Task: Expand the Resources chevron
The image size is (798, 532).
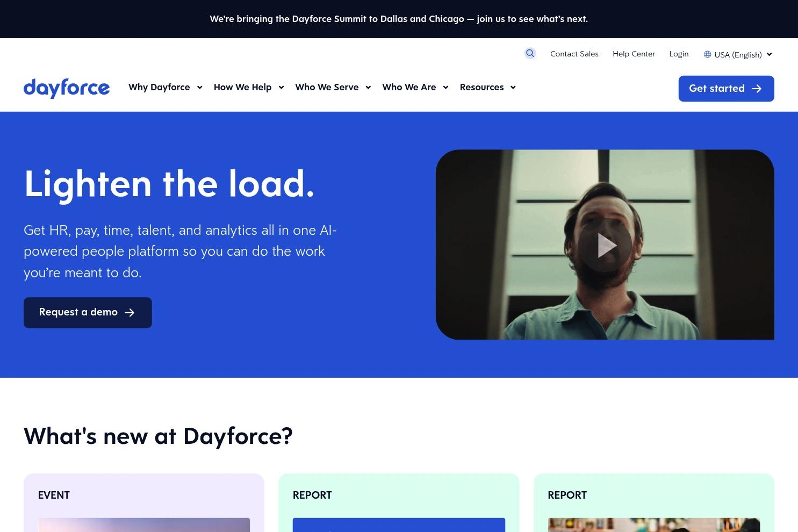Action: [x=513, y=88]
